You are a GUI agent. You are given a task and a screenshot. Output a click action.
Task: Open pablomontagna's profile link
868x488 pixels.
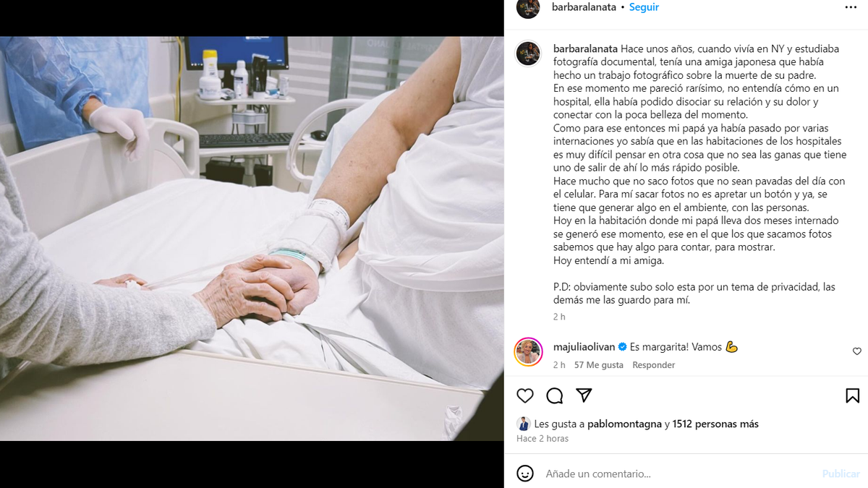[x=624, y=424]
